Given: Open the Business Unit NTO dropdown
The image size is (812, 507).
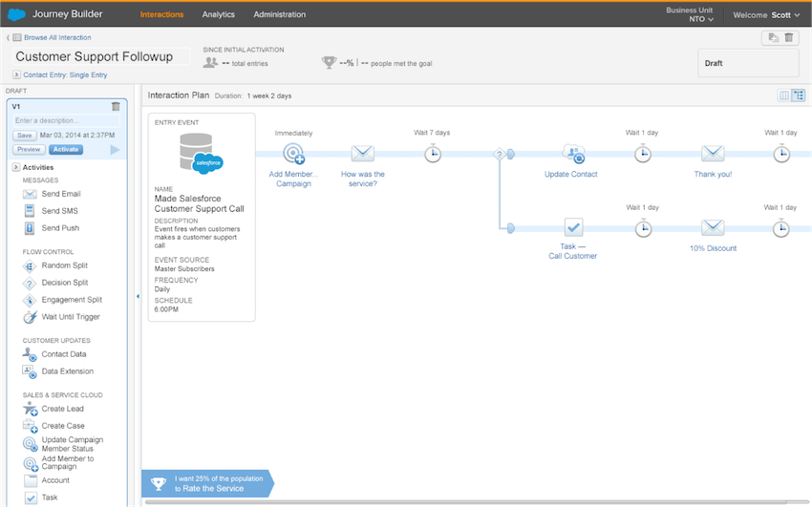Looking at the screenshot, I should (690, 14).
